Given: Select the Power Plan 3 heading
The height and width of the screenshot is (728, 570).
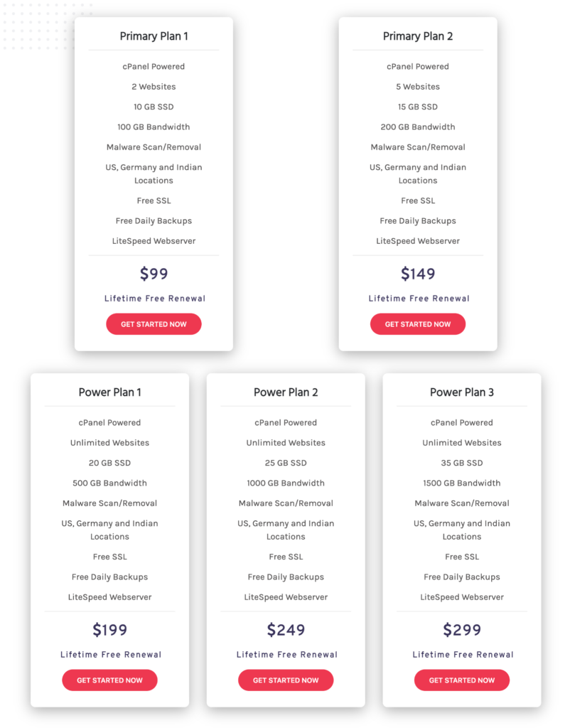Looking at the screenshot, I should [x=462, y=392].
